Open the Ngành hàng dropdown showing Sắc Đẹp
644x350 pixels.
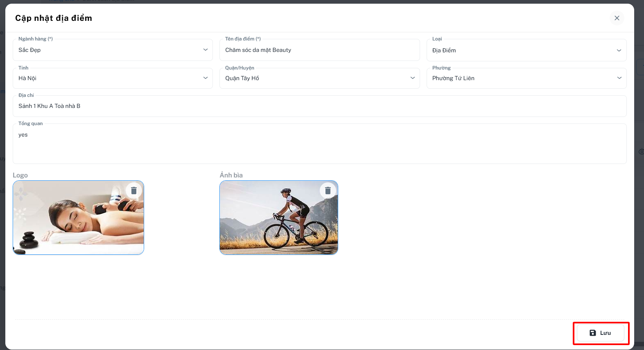113,50
